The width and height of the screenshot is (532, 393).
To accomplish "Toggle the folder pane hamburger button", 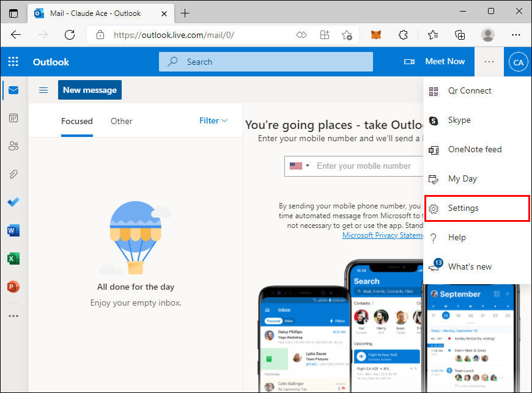I will click(x=43, y=90).
